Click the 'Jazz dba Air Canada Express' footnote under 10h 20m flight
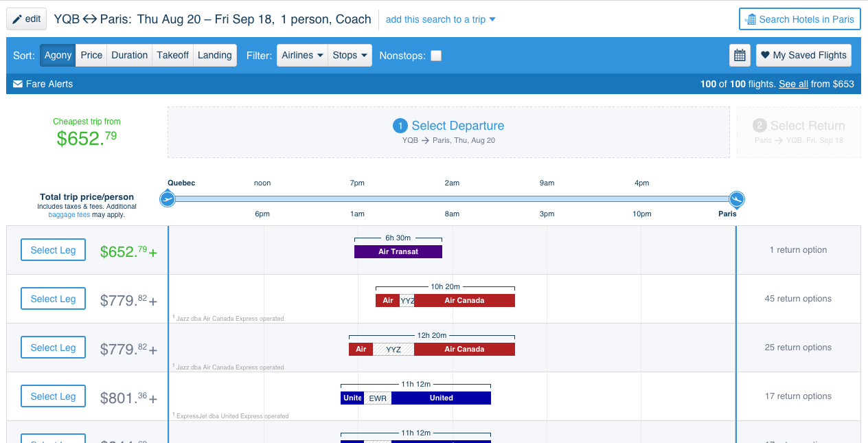Screen dimensions: 868x443 228,319
